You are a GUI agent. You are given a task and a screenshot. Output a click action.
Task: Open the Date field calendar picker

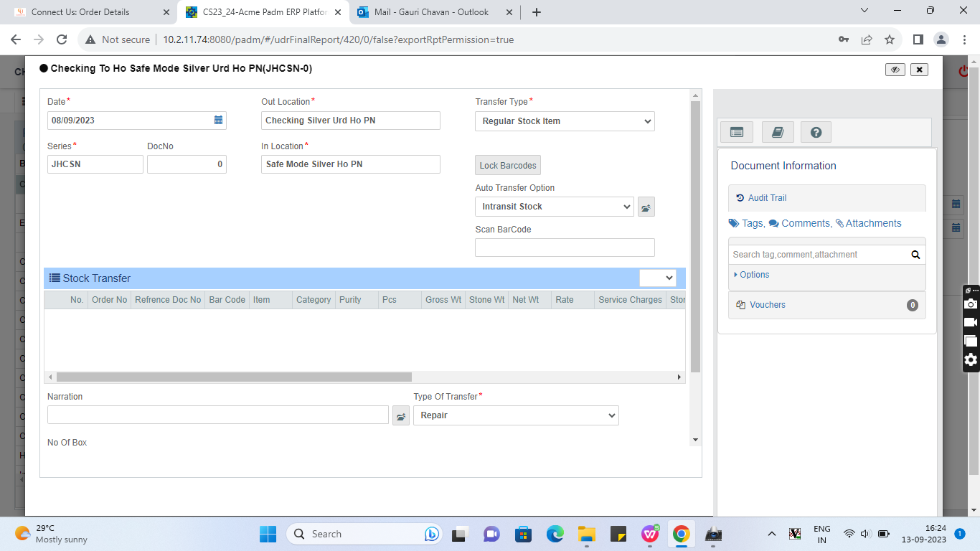coord(218,121)
